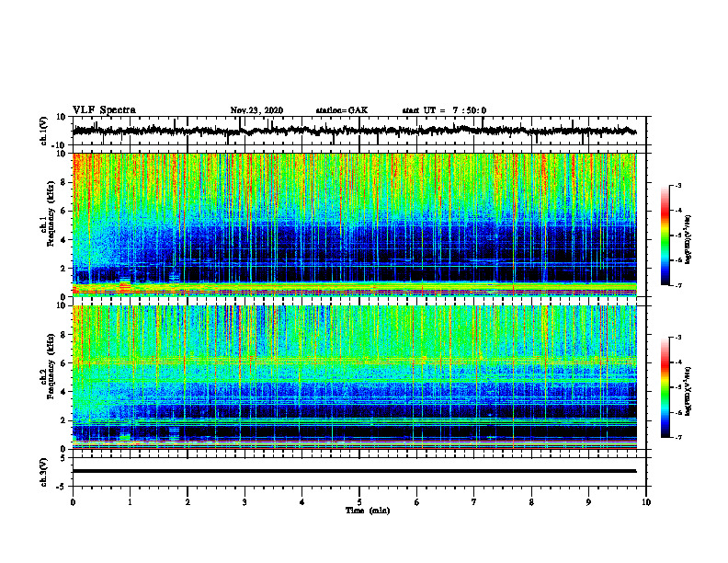Click the ch.1 voltage waveform trace
Viewport: 728px width, 563px height.
coord(355,131)
